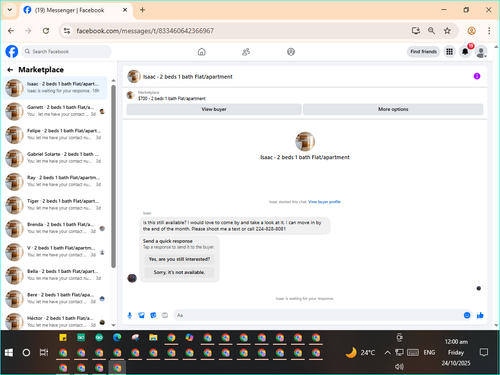The height and width of the screenshot is (375, 500).
Task: Click the address bar URL
Action: [145, 31]
